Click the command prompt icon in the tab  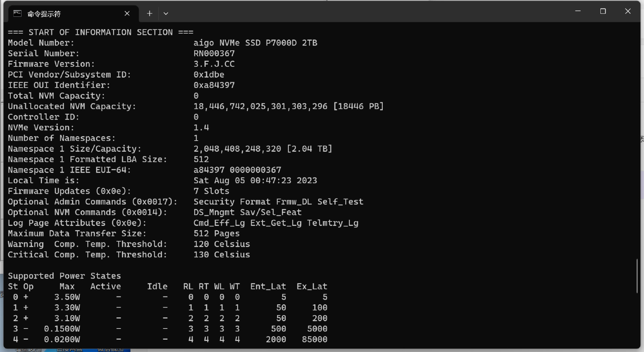click(x=17, y=14)
